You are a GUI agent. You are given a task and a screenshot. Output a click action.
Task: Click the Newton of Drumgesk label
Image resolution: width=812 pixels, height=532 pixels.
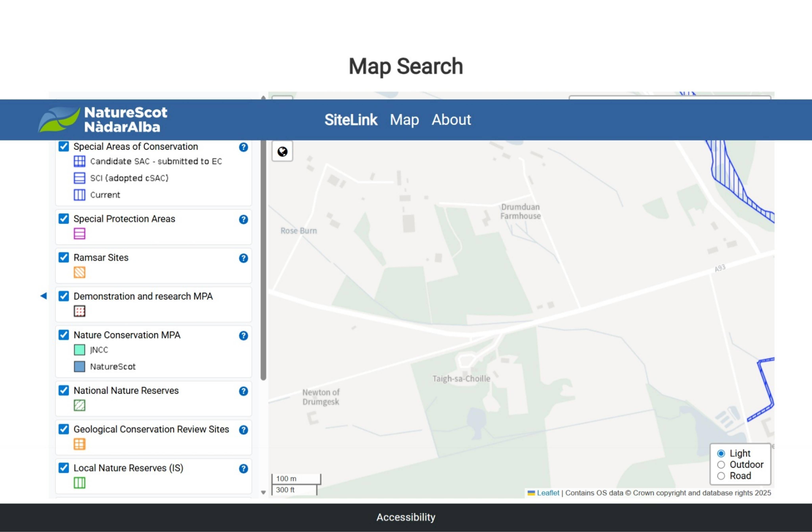321,397
